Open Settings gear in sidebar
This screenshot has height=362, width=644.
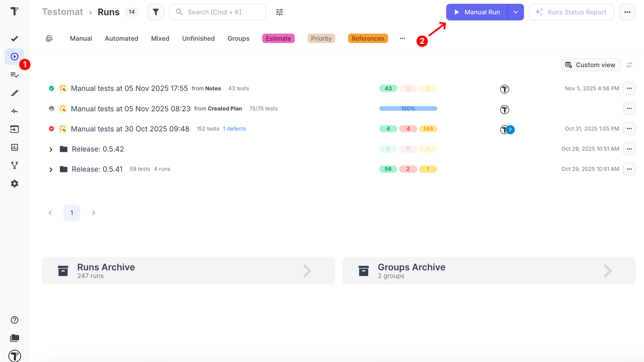(x=15, y=184)
